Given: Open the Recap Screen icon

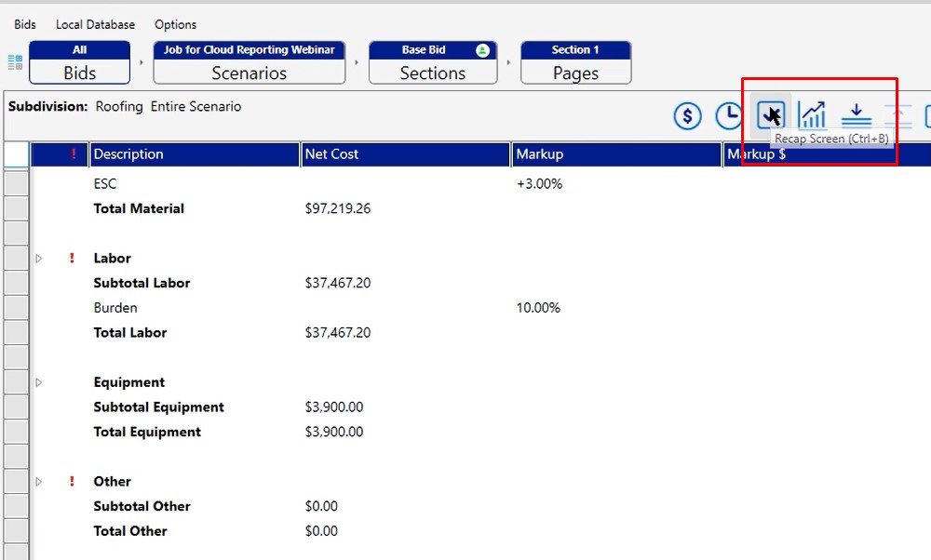Looking at the screenshot, I should 771,114.
